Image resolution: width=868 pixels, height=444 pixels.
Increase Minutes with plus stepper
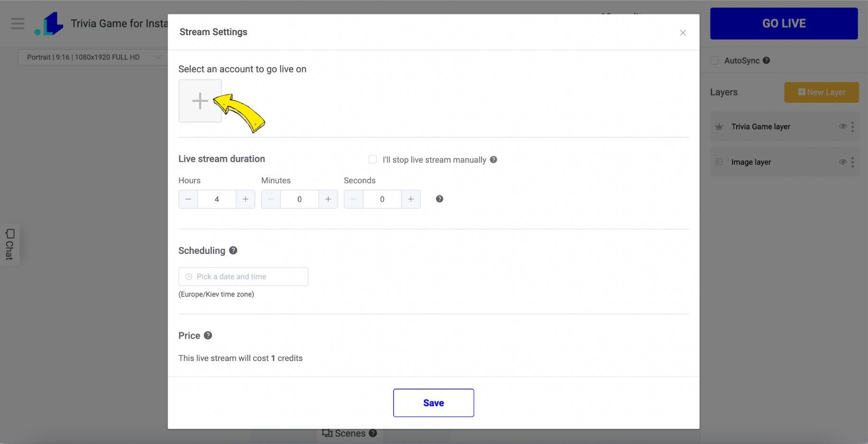point(328,199)
